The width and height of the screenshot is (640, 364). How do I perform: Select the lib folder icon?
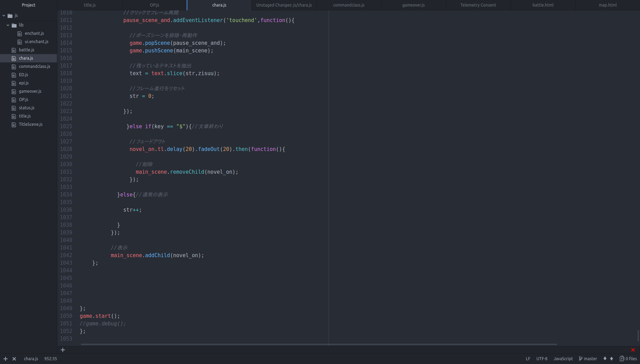coord(14,25)
